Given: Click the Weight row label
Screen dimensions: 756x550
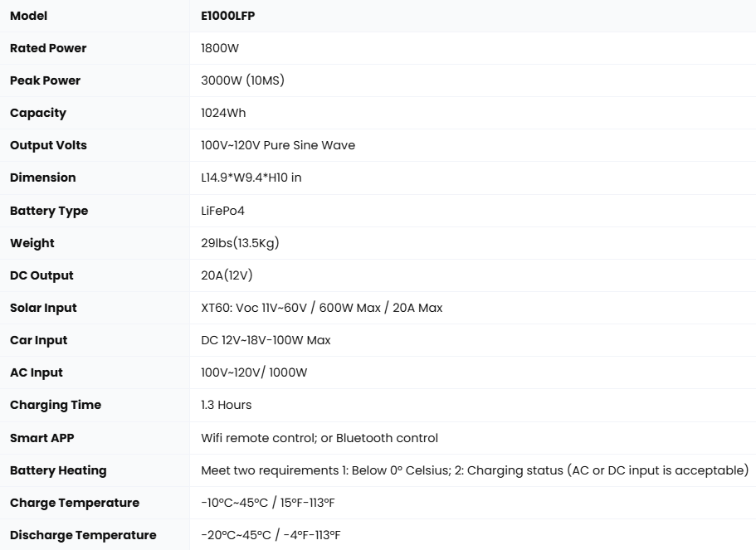Looking at the screenshot, I should coord(32,243).
